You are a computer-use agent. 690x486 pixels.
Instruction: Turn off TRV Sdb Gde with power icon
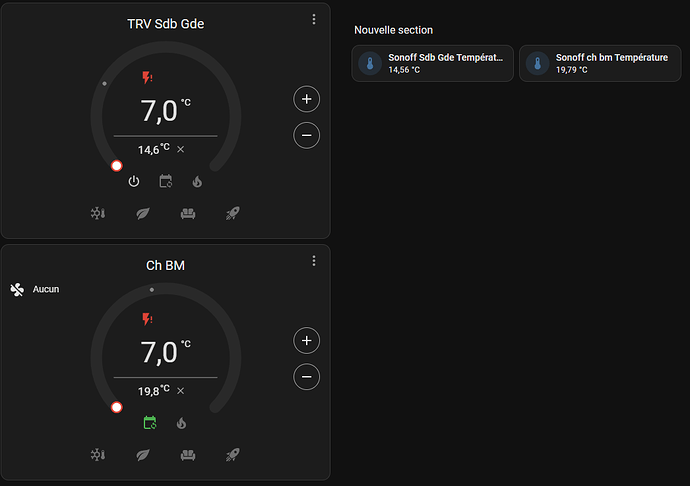pyautogui.click(x=134, y=181)
